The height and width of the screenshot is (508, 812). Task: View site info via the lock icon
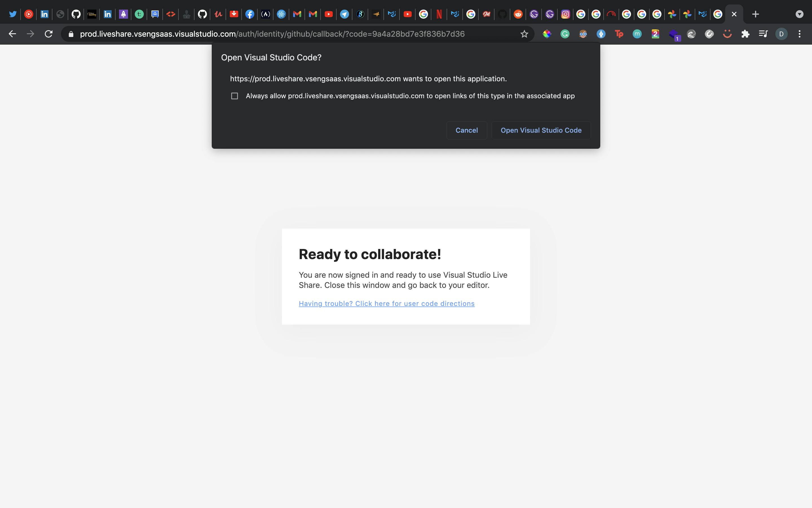71,34
